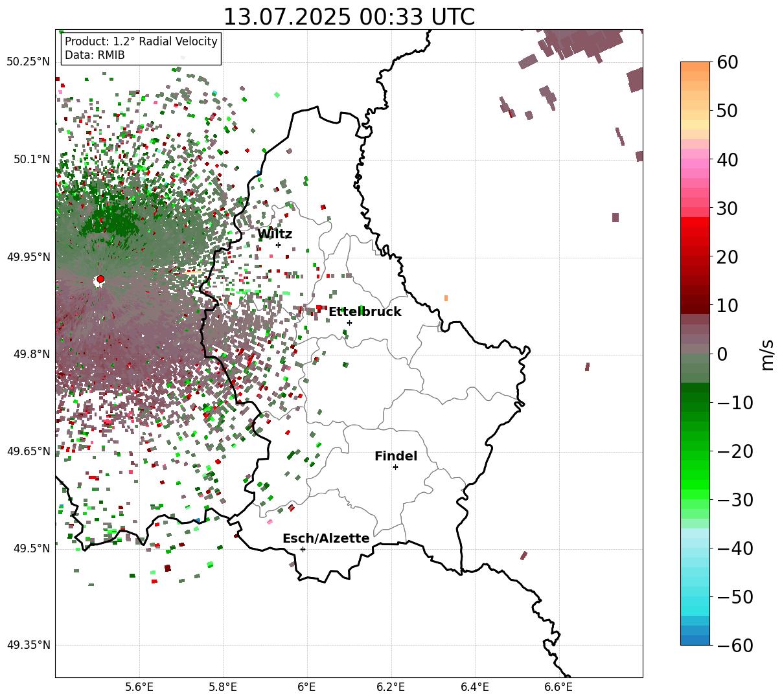Click the Findel station cross marker
782x700 pixels.
[395, 467]
